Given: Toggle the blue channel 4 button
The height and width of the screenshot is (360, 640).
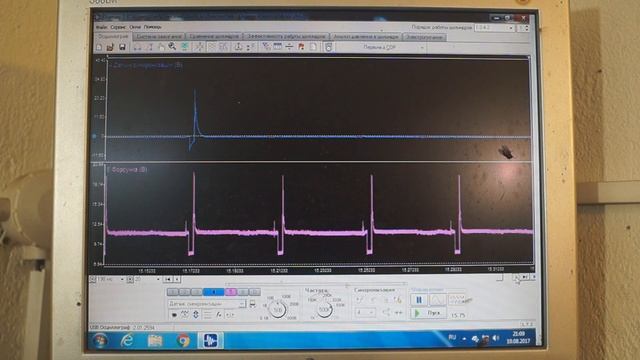Looking at the screenshot, I should pos(213,292).
